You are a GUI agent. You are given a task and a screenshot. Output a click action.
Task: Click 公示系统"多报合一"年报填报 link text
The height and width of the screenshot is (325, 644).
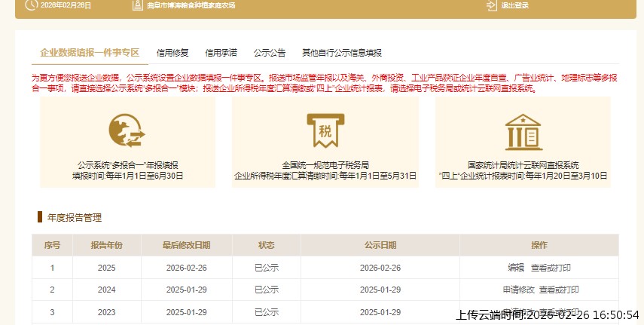pos(128,165)
